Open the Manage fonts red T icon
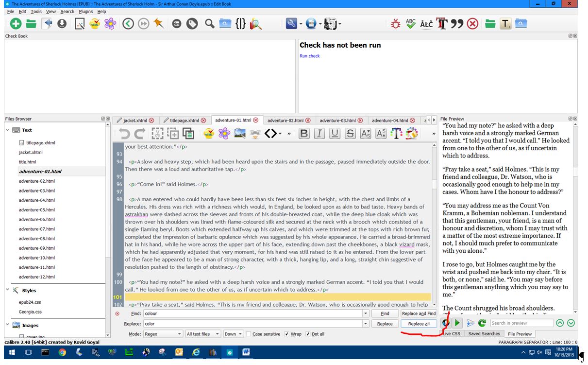The width and height of the screenshot is (588, 365). click(x=441, y=23)
